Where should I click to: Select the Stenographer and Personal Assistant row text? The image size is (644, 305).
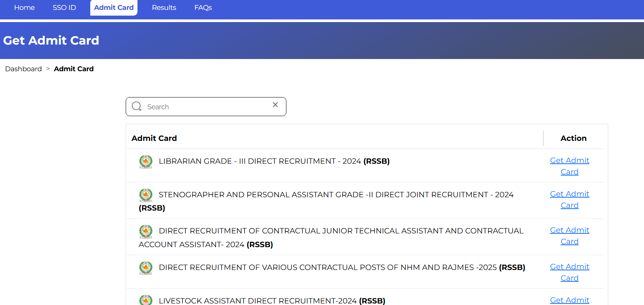pos(326,201)
